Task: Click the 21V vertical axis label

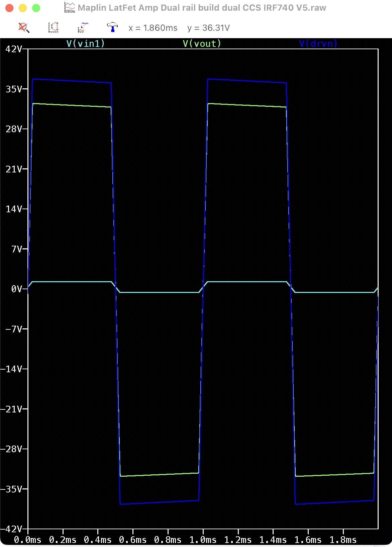Action: [x=14, y=169]
